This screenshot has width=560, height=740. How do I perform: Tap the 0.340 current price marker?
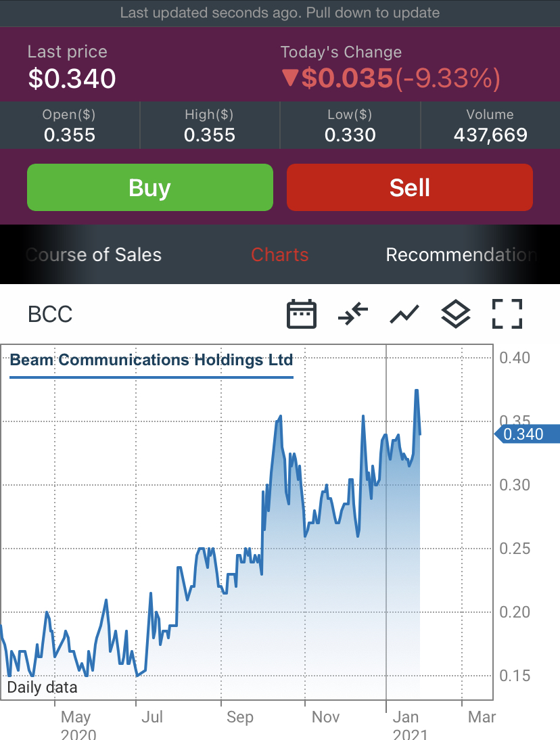pos(527,434)
